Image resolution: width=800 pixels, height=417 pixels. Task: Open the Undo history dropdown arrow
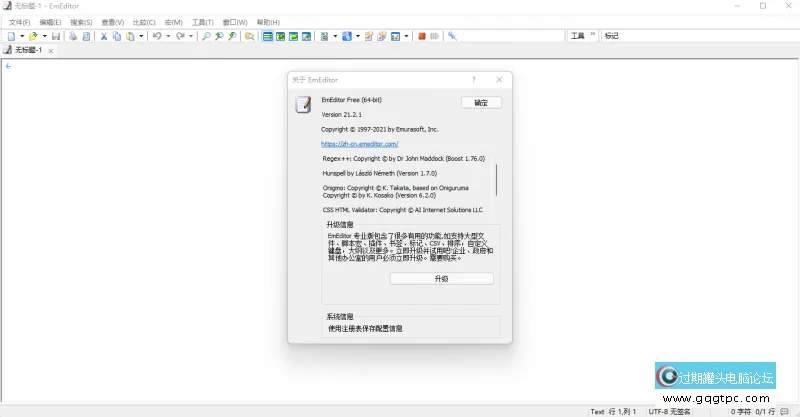(168, 36)
